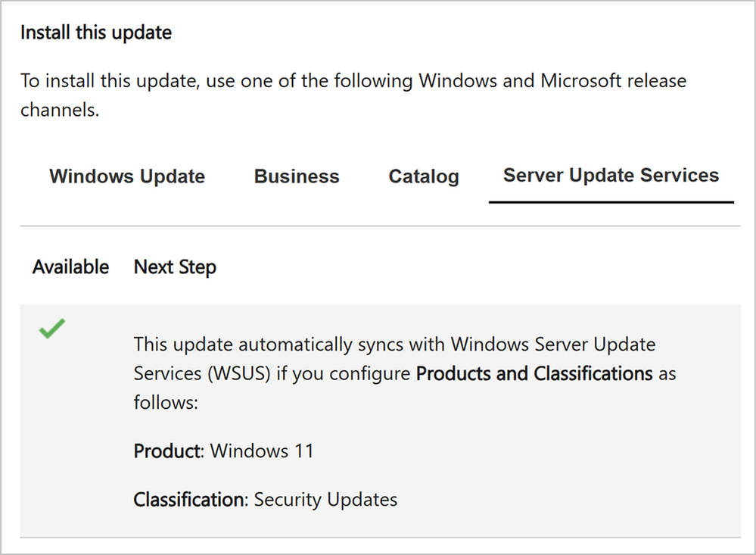The image size is (756, 555).
Task: Switch to the Windows Update tab
Action: (127, 177)
